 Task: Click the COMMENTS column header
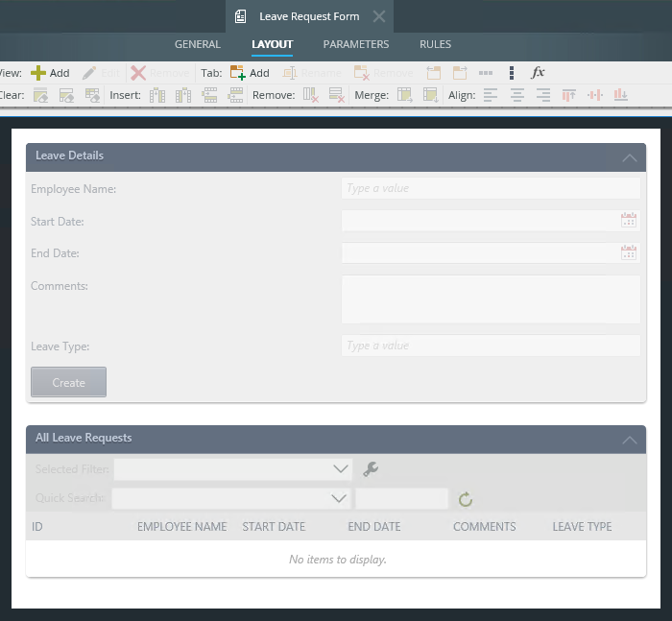[x=484, y=527]
